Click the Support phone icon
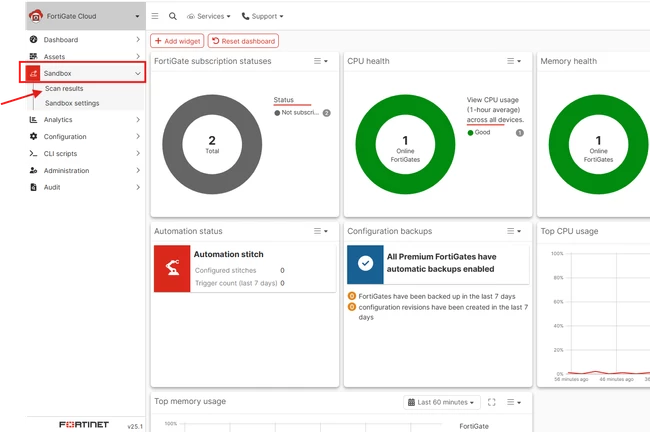 tap(245, 16)
